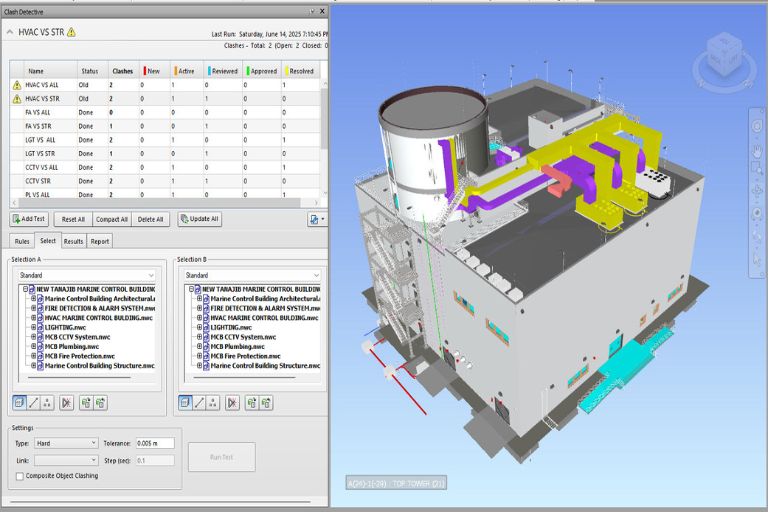Enable Composite Object Clashing checkbox

20,475
